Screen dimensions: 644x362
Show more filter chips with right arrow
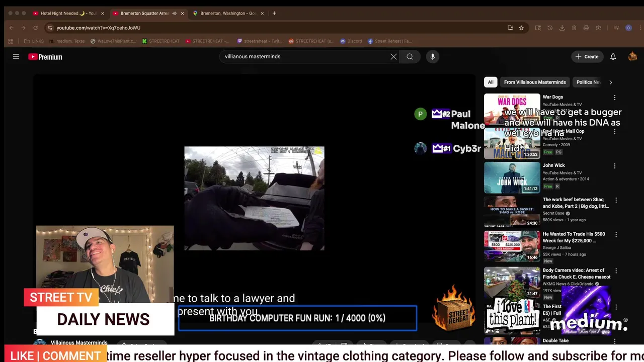(x=610, y=82)
